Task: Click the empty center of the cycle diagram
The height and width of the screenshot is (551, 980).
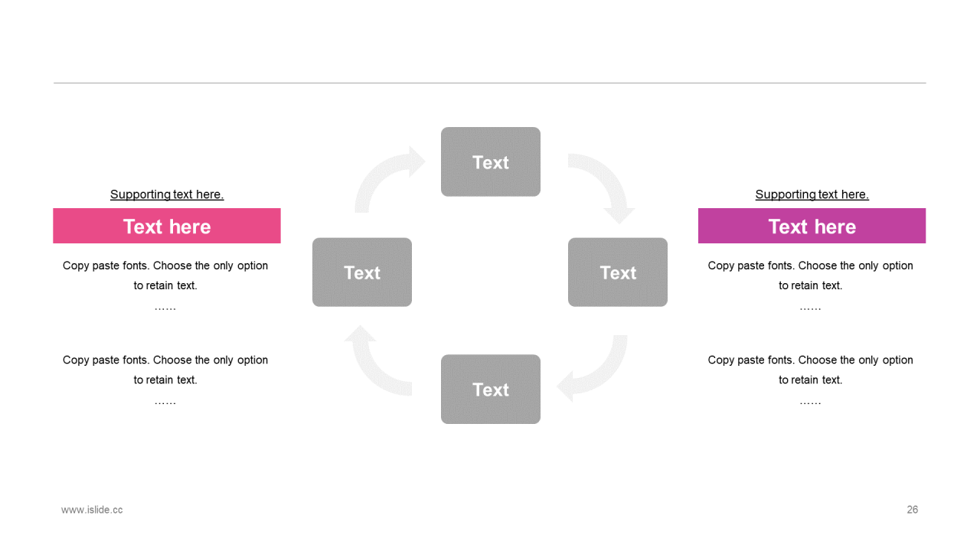Action: click(490, 274)
